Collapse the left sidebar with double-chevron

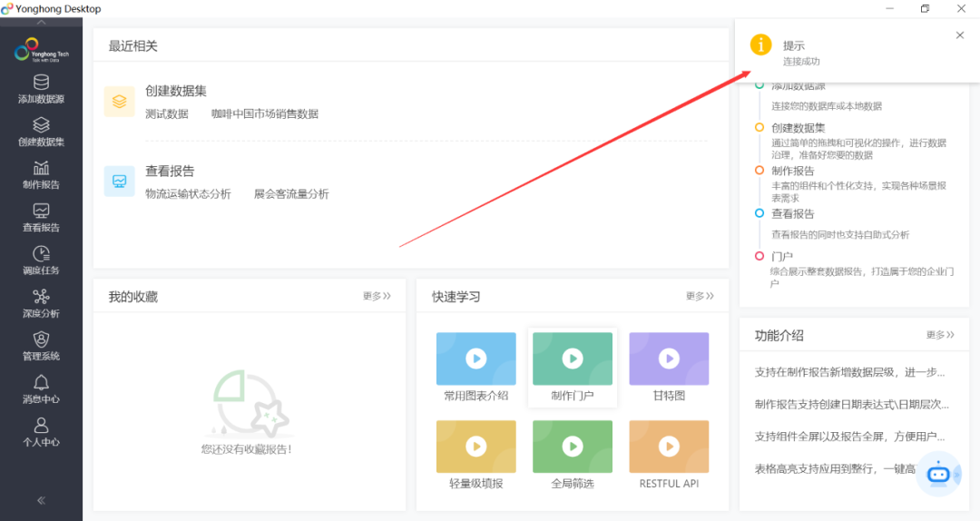tap(41, 500)
